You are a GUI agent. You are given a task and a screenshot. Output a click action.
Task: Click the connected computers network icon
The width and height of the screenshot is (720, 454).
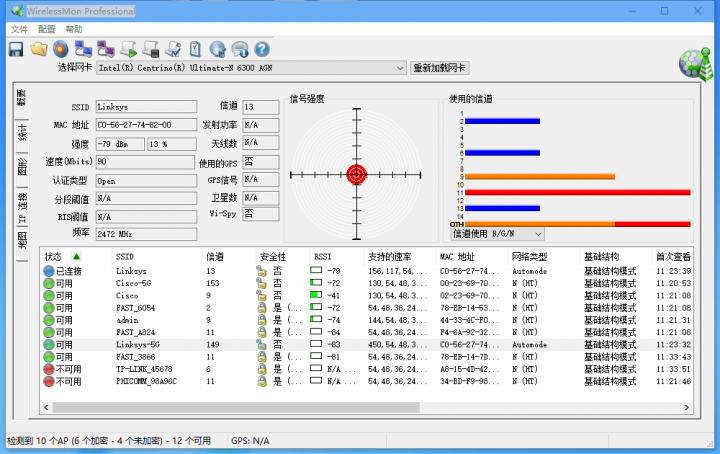[83, 49]
